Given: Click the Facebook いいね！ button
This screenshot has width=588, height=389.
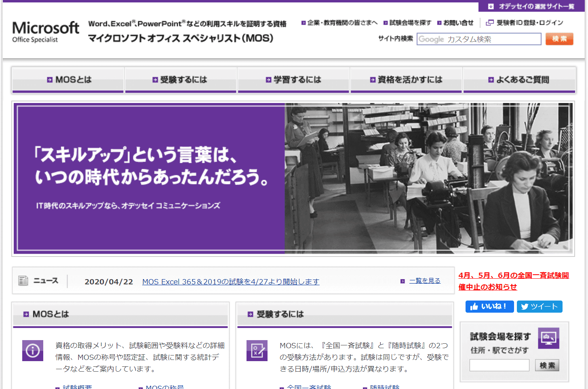Looking at the screenshot, I should (489, 307).
